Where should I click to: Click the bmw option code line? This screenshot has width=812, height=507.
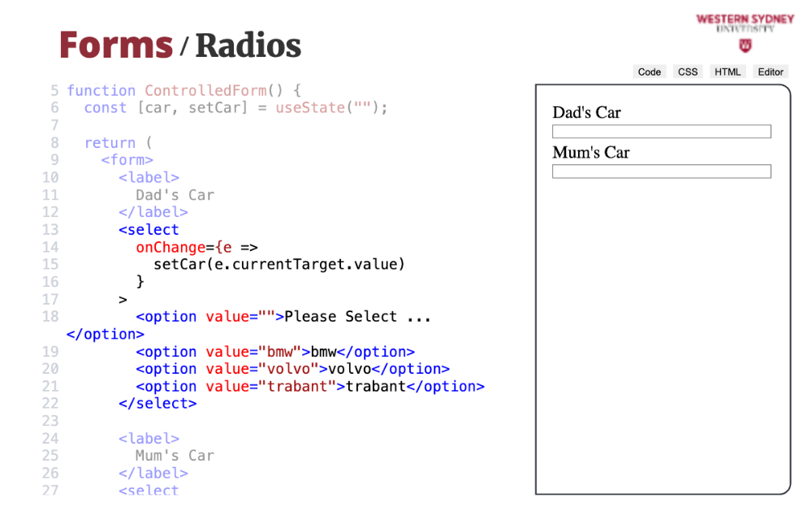[274, 352]
